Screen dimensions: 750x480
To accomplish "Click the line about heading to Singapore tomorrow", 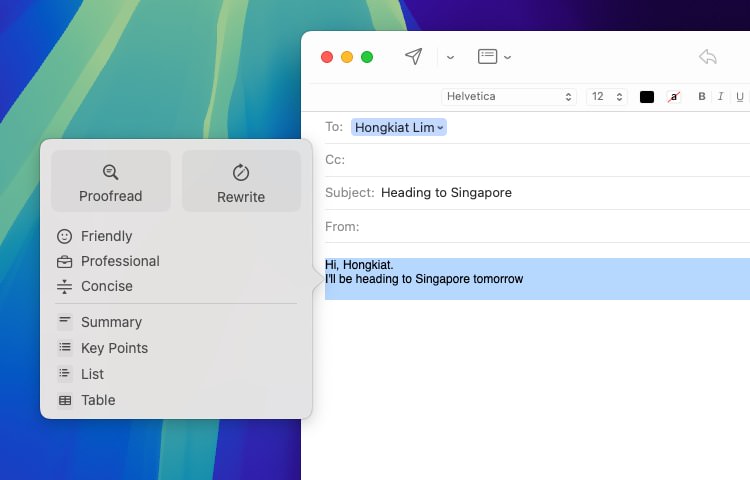I will 424,279.
